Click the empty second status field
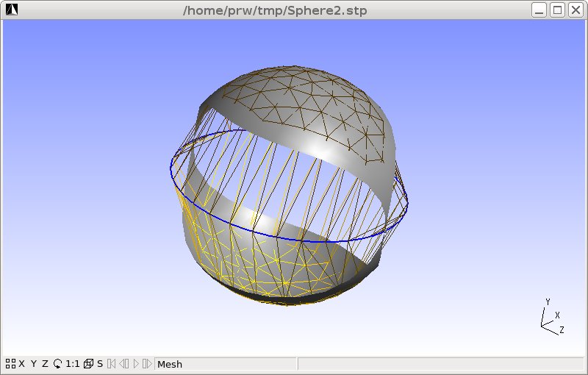 [440, 364]
